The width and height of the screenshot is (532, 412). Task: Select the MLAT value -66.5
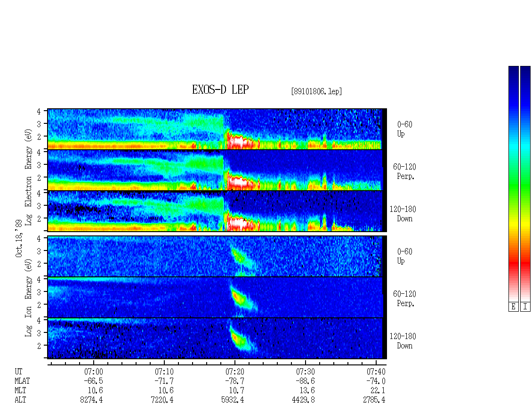point(94,381)
